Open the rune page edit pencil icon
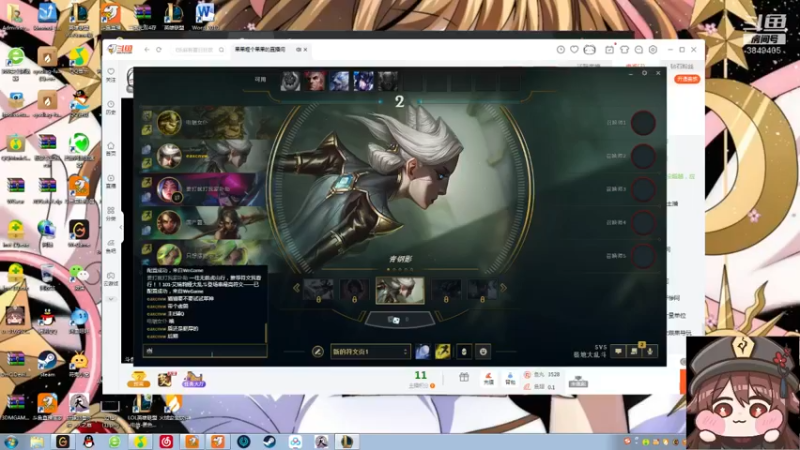Screen dimensions: 800x450 pyautogui.click(x=317, y=351)
